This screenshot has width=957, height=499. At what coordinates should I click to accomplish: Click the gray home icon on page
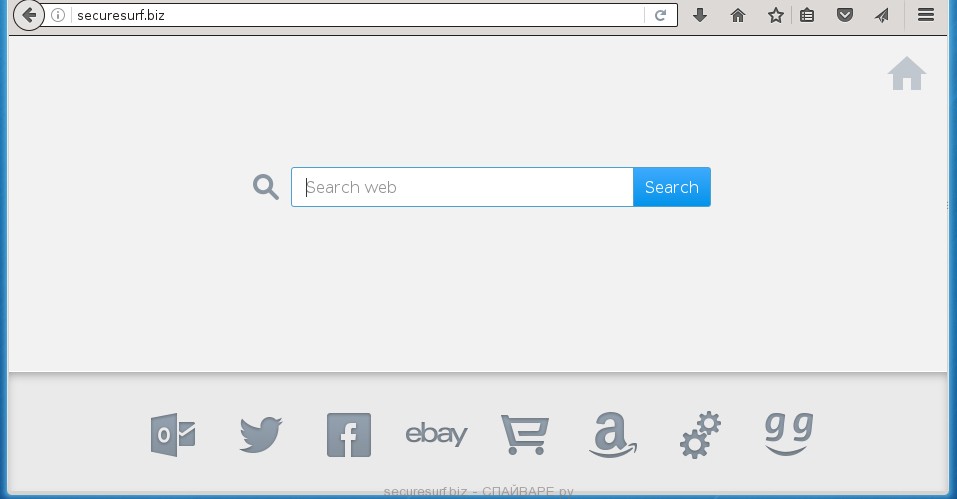click(906, 74)
